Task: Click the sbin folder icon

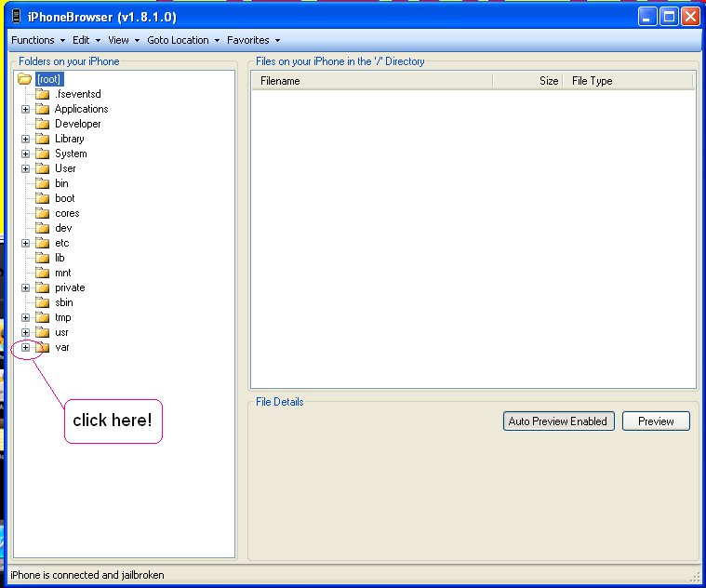Action: [43, 302]
